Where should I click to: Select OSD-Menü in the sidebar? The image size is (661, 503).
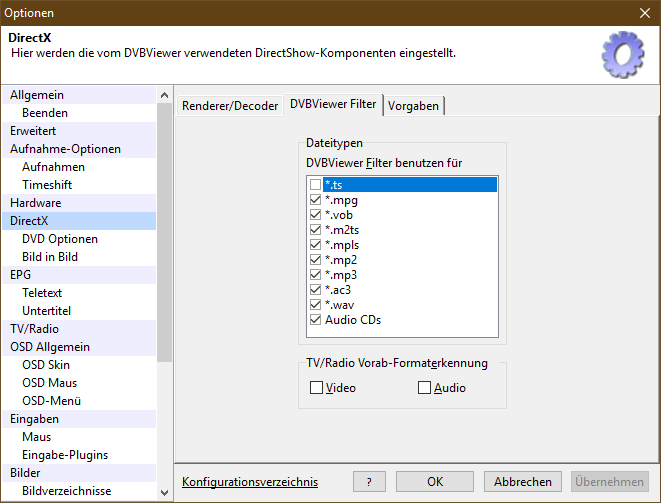(79, 401)
